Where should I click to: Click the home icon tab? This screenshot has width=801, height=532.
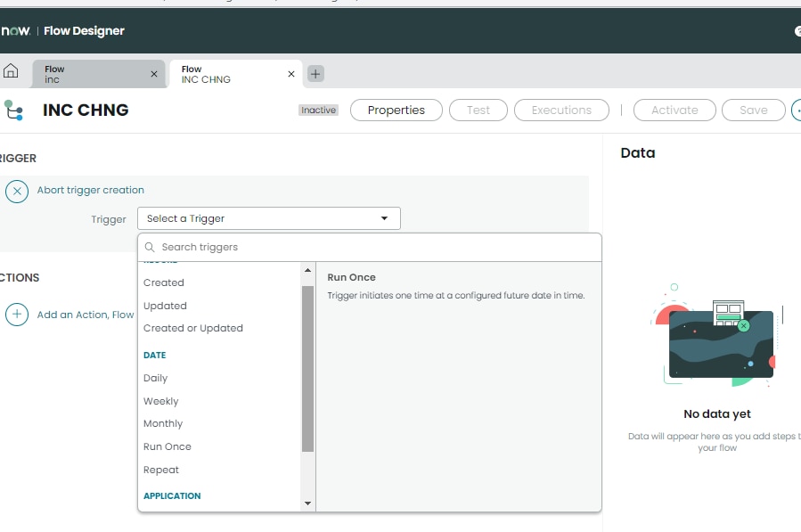(12, 72)
